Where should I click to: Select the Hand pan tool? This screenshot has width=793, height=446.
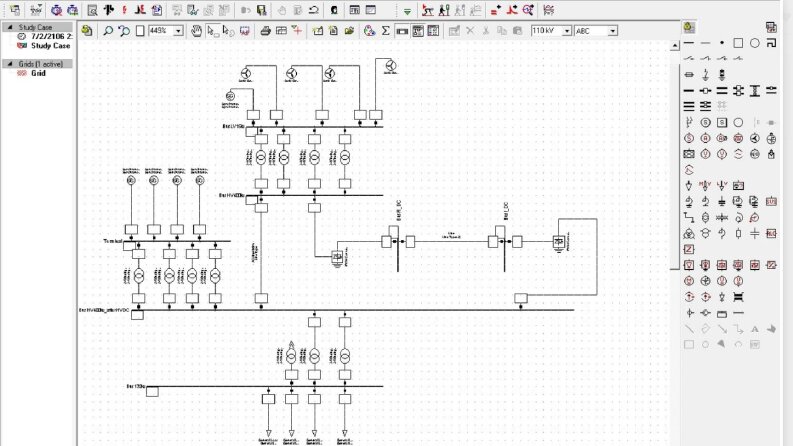point(196,31)
